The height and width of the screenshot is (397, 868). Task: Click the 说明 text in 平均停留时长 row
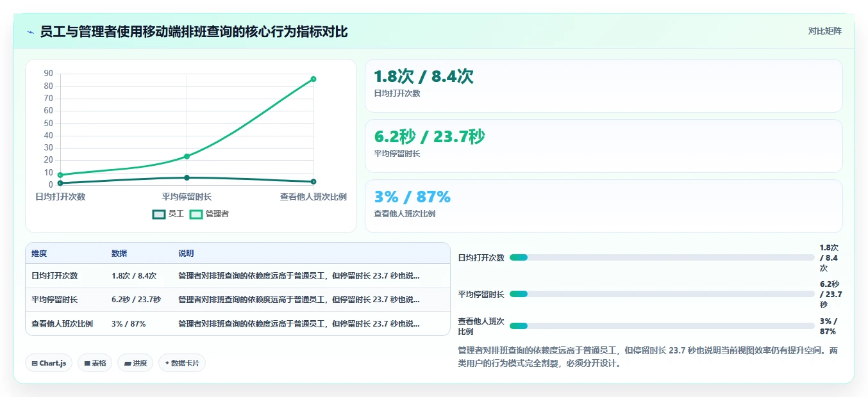pos(299,300)
